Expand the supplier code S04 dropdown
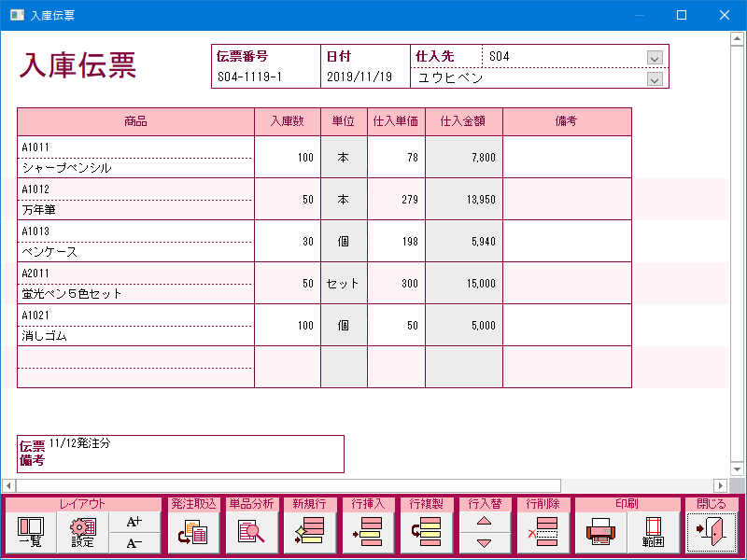 [x=655, y=57]
